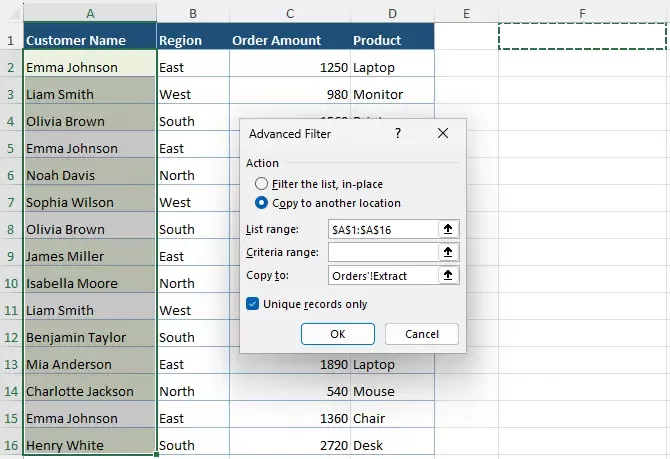This screenshot has height=459, width=670.
Task: Select column A header
Action: (90, 13)
